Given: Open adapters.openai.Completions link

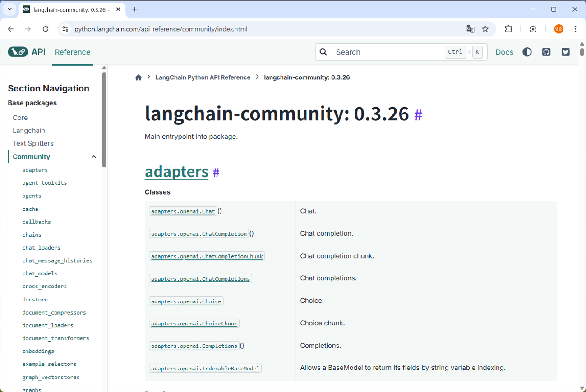Looking at the screenshot, I should tap(194, 346).
